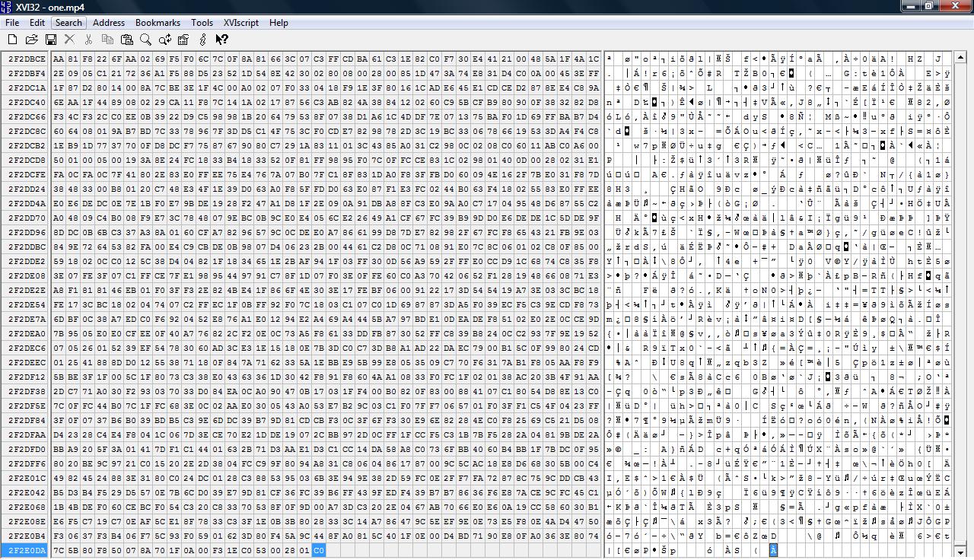Click the Open file folder icon
This screenshot has width=974, height=560.
coord(31,40)
